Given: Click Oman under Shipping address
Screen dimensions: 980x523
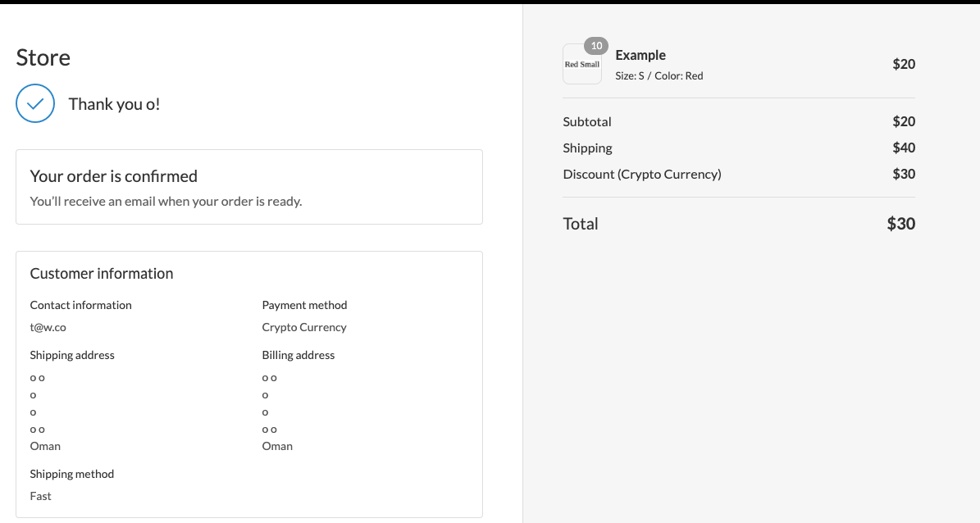Looking at the screenshot, I should pos(45,446).
